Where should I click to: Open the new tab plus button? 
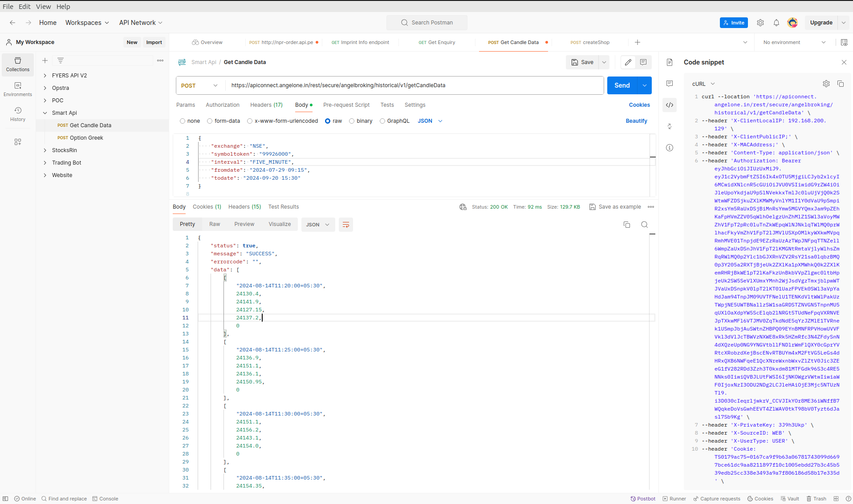click(x=638, y=42)
